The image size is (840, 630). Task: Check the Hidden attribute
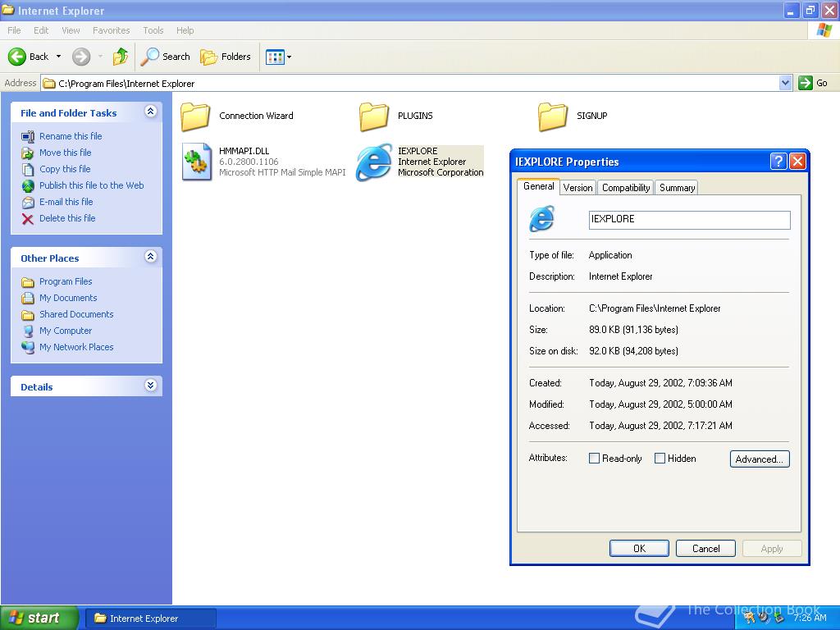660,459
